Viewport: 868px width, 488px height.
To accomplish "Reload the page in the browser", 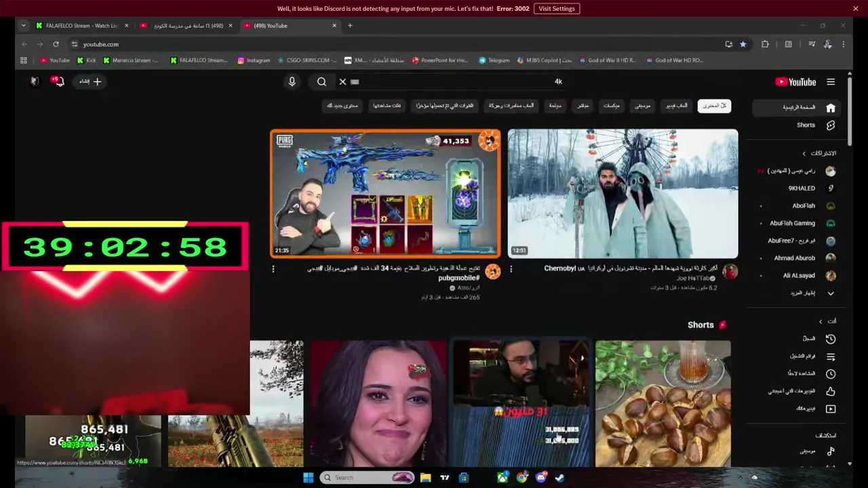I will tap(56, 44).
